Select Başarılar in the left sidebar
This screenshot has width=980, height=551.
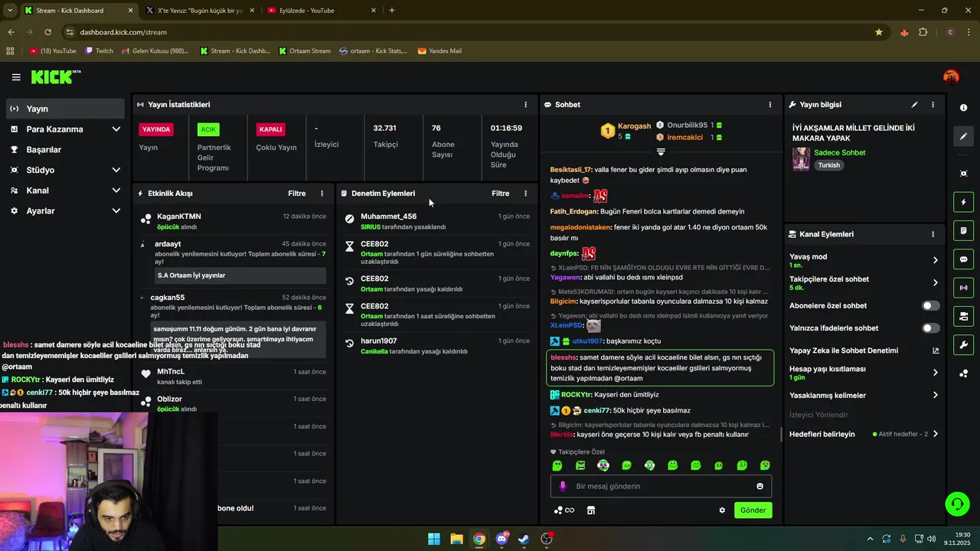(x=65, y=150)
